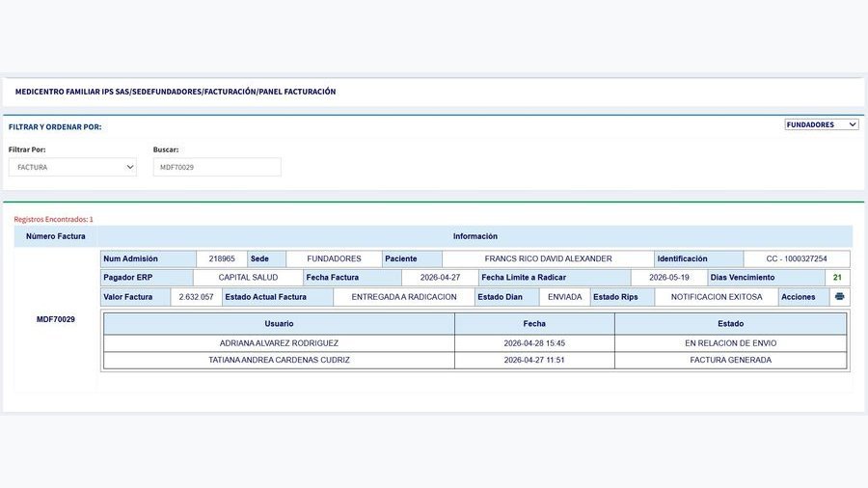Click the Fecha Factura label
Viewport: 868px width, 488px height.
332,277
